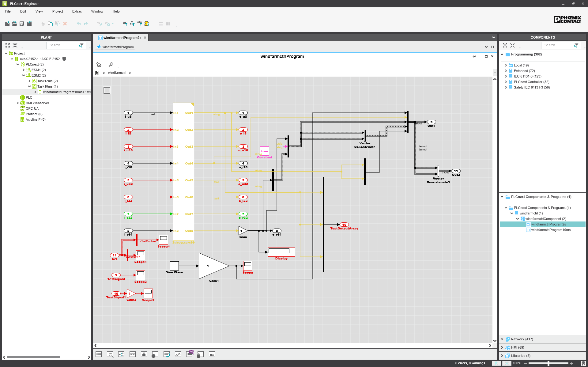Open the Project menu
The width and height of the screenshot is (588, 367).
click(x=58, y=11)
